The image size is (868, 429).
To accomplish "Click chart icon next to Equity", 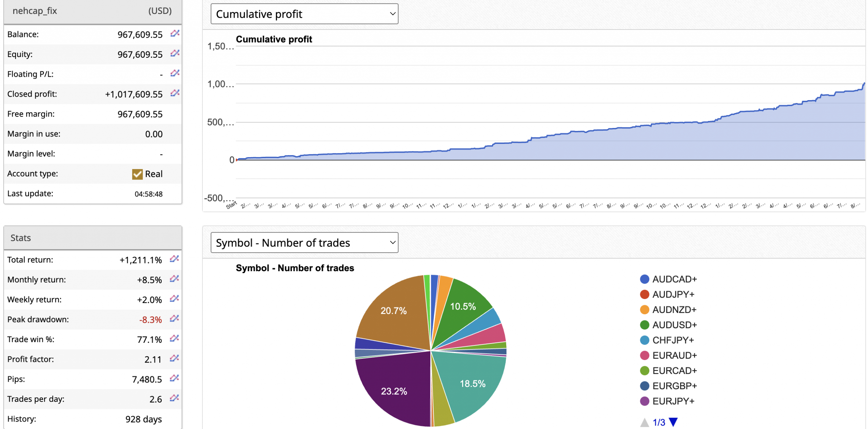I will (175, 53).
